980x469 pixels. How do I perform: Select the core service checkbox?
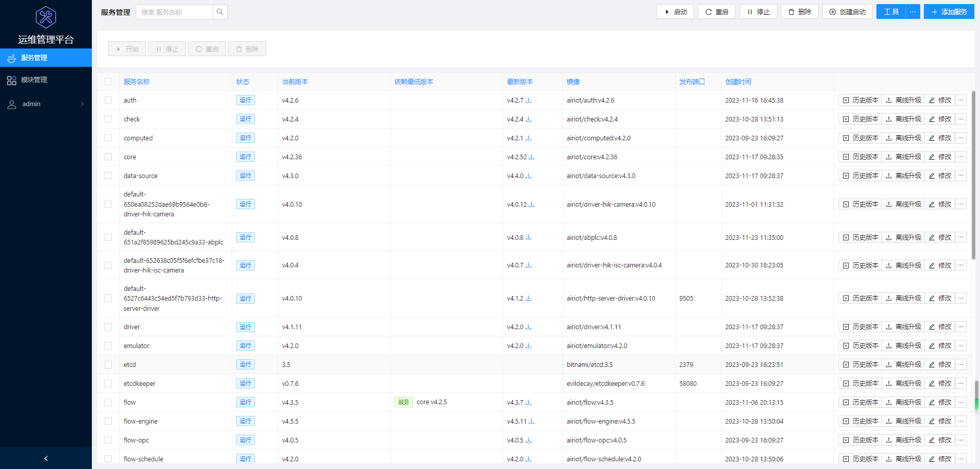pyautogui.click(x=108, y=157)
